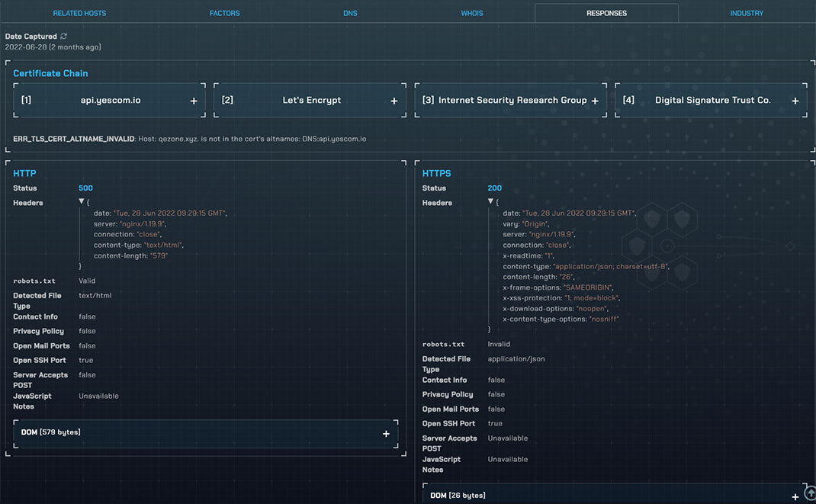Switch to the WHOIS tab
Image resolution: width=816 pixels, height=504 pixels.
click(x=472, y=13)
